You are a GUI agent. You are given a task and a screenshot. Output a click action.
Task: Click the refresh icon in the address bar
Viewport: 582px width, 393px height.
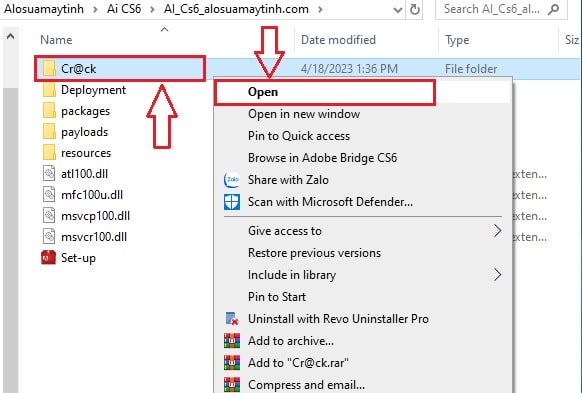point(415,9)
